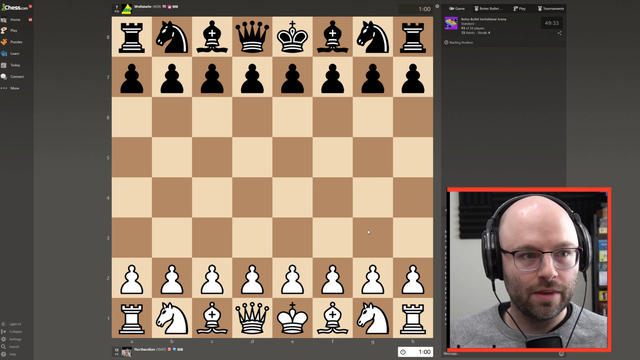
Task: Open the Botez Bullet Invitational Arena title link
Action: pos(483,19)
